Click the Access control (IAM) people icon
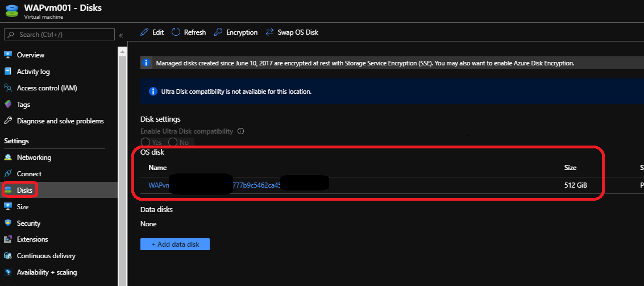The height and width of the screenshot is (286, 644). (8, 88)
